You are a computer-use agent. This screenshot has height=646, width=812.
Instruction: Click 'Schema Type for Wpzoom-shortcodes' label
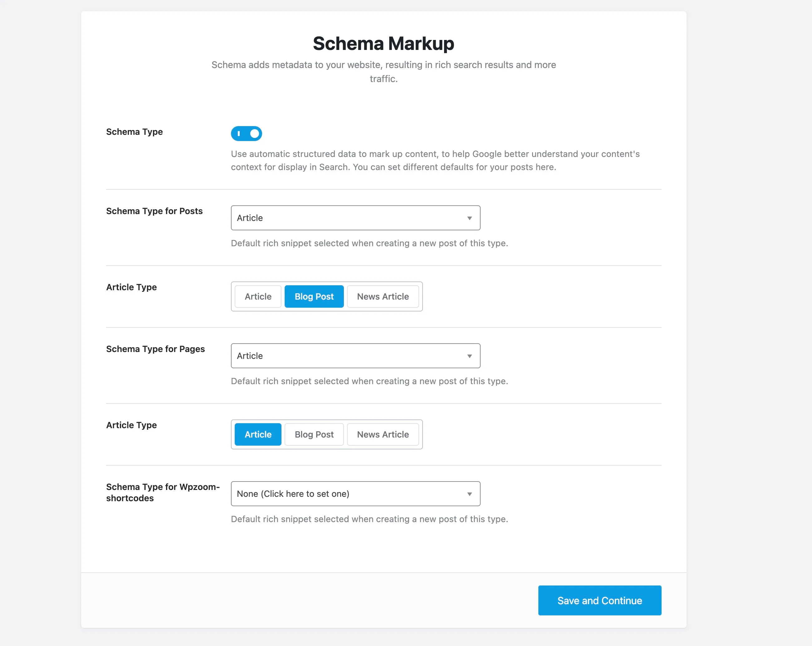coord(162,492)
